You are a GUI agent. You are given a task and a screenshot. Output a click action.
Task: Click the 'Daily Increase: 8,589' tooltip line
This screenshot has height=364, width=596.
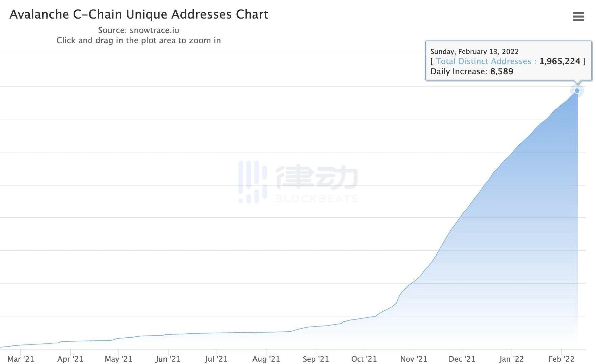click(472, 72)
